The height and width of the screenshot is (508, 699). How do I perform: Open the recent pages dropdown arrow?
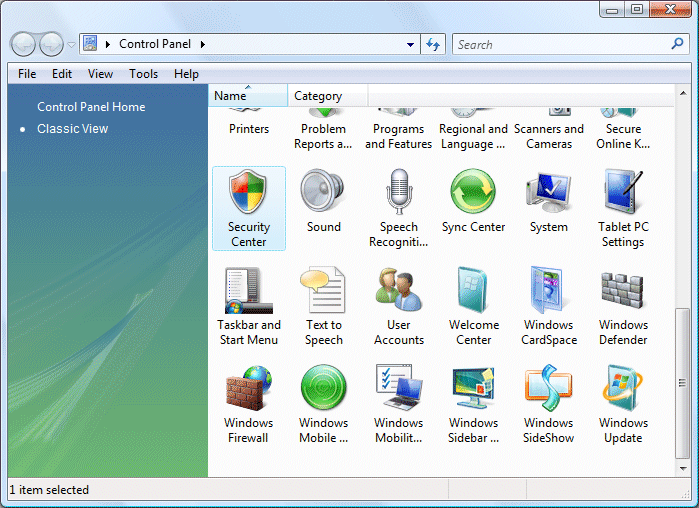tap(71, 45)
